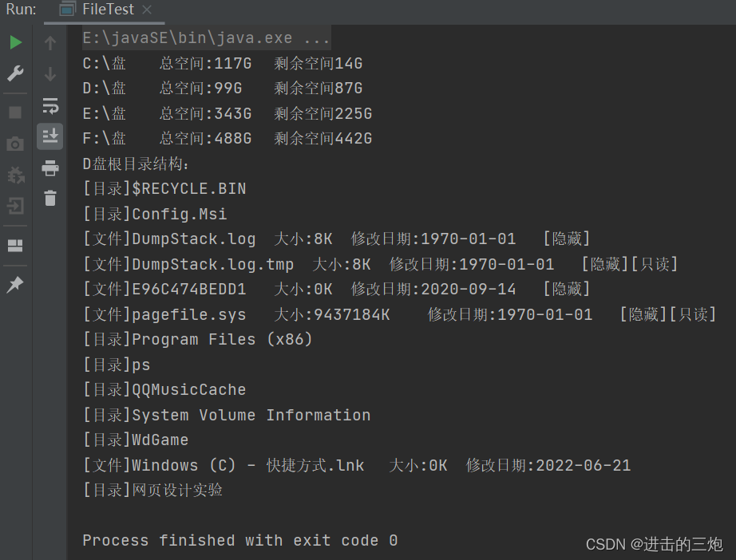
Task: Stop the running process
Action: pos(16,112)
